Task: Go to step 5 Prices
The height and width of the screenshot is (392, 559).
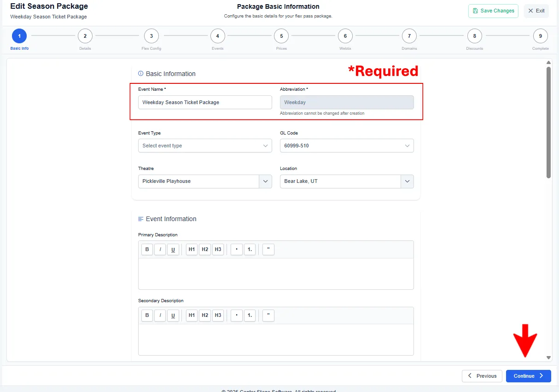Action: [x=281, y=36]
